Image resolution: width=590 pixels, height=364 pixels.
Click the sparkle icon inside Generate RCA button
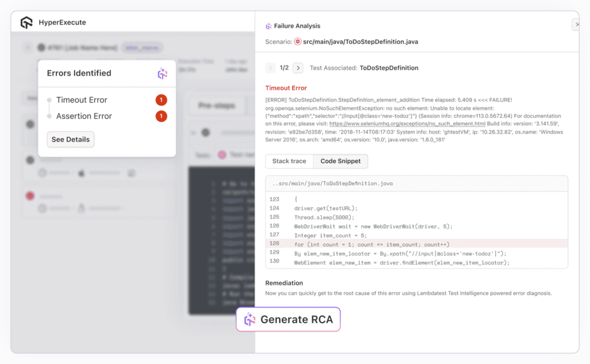pos(250,319)
